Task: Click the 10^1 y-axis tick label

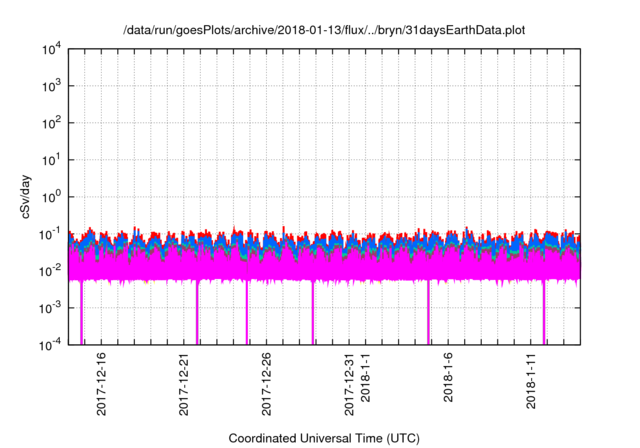Action: [52, 160]
